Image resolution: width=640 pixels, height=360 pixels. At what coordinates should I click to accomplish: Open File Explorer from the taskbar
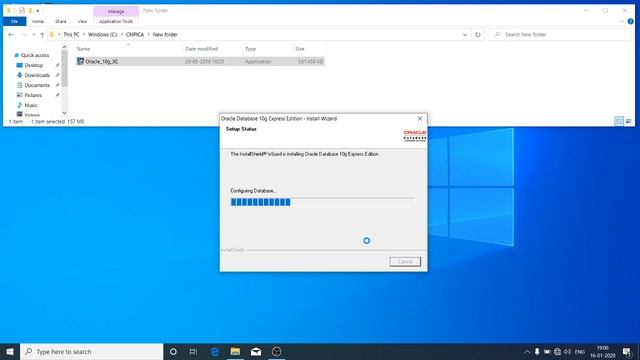point(235,351)
